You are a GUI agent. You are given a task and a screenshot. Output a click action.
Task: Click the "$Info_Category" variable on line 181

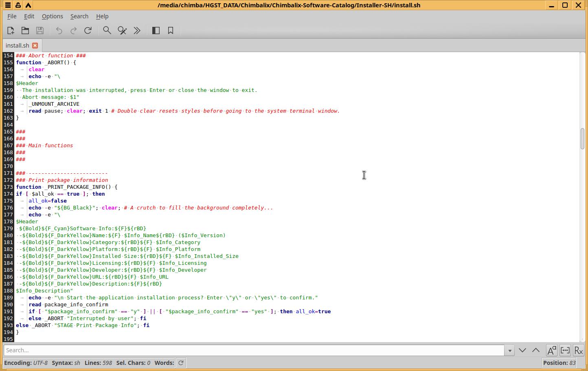coord(178,242)
